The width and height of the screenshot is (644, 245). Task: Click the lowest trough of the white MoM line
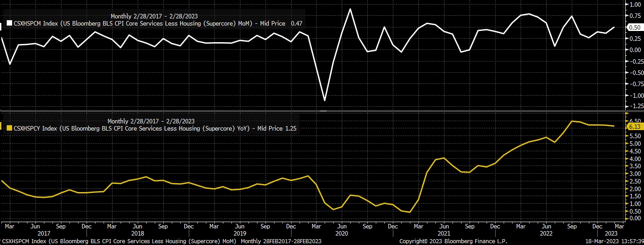coord(325,100)
